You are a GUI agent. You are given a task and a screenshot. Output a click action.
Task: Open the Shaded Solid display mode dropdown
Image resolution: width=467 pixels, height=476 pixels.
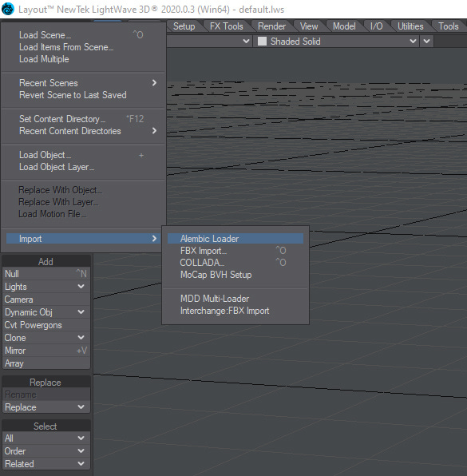335,42
